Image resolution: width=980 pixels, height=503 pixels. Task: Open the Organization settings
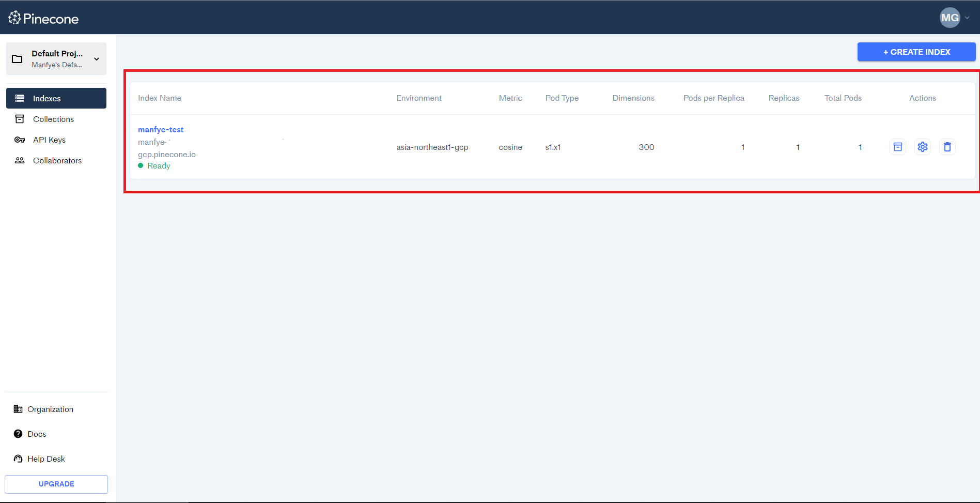pyautogui.click(x=50, y=409)
